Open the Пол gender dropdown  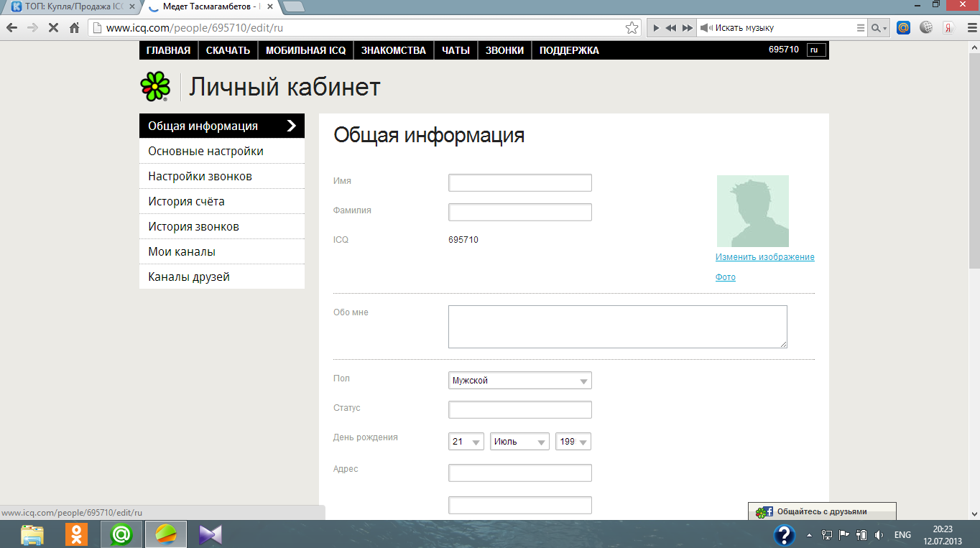pos(519,381)
